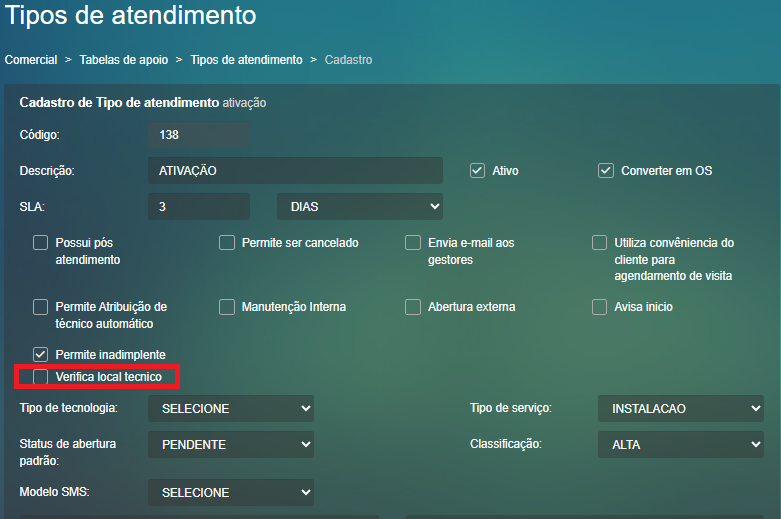Enable Possui pós atendimento checkbox
Viewport: 781px width, 519px height.
point(40,243)
